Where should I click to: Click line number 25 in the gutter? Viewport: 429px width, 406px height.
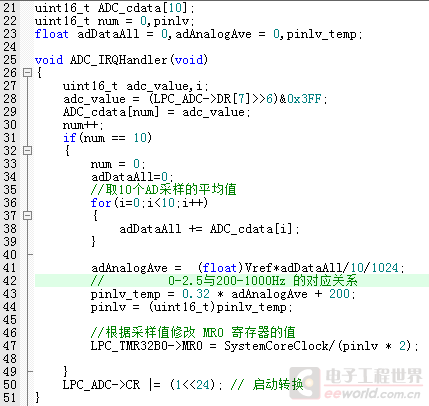pyautogui.click(x=10, y=60)
